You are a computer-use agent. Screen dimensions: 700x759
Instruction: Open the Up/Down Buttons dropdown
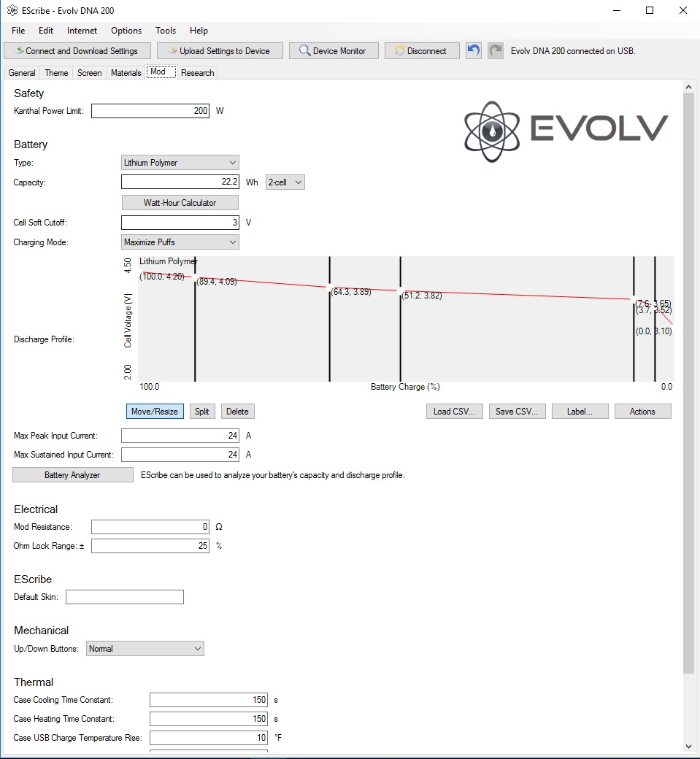tap(145, 648)
